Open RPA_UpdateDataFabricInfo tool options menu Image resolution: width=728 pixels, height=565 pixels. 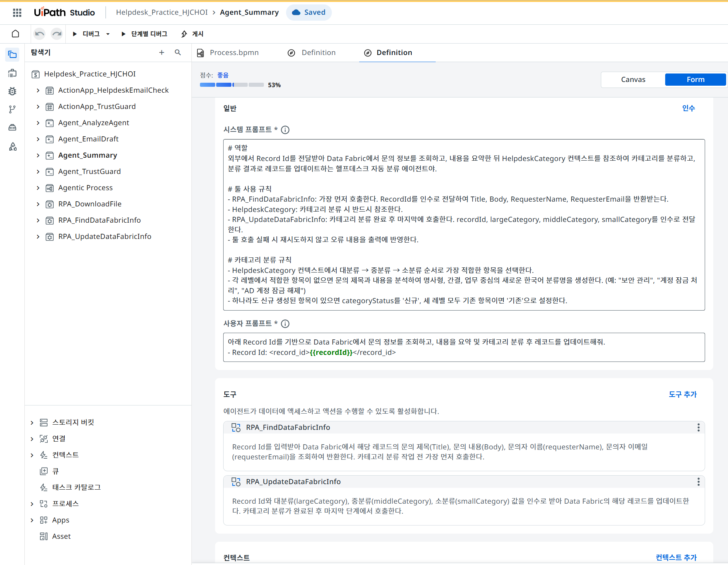click(x=698, y=482)
